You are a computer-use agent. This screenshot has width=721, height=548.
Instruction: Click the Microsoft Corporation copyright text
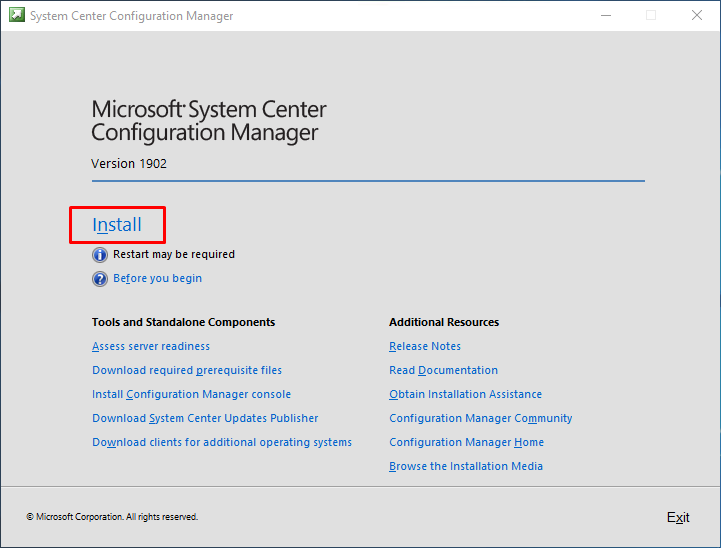click(112, 517)
